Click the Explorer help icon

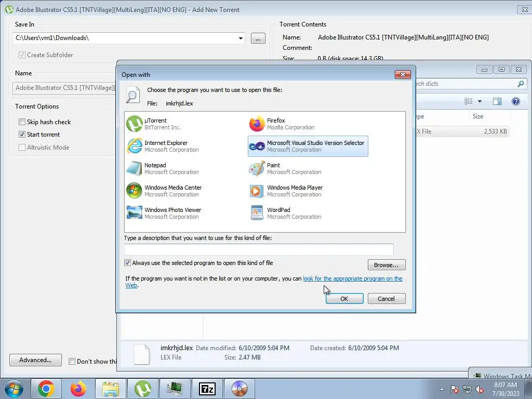click(516, 101)
